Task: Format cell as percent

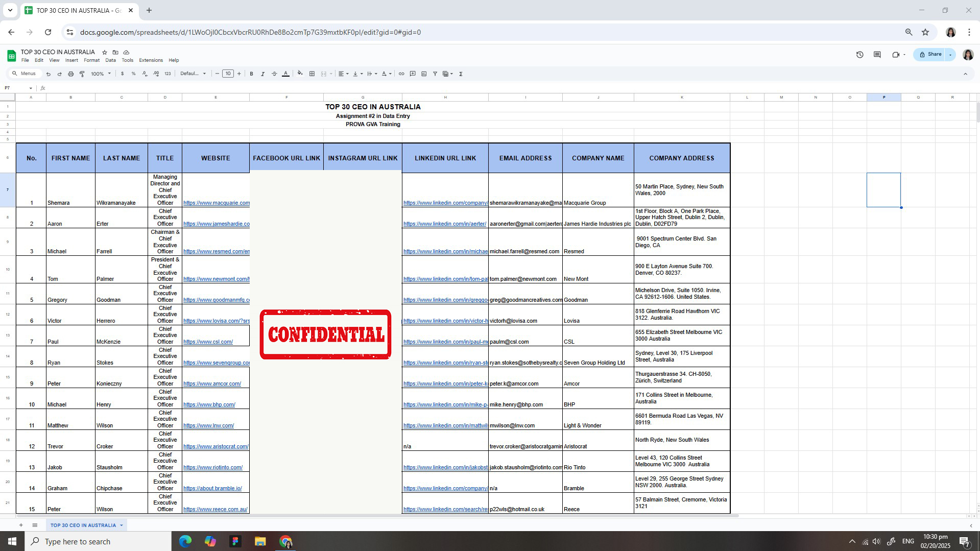Action: tap(133, 74)
